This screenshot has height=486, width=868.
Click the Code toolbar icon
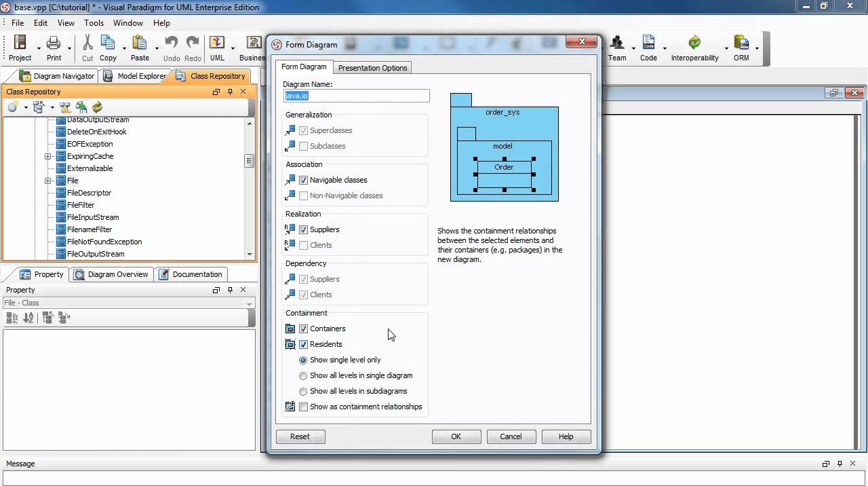click(x=648, y=43)
